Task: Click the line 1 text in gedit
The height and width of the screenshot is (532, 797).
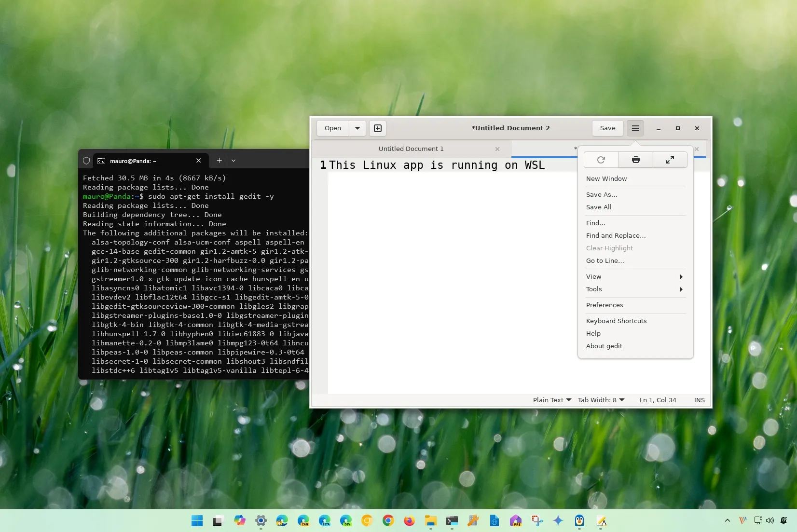Action: [437, 165]
